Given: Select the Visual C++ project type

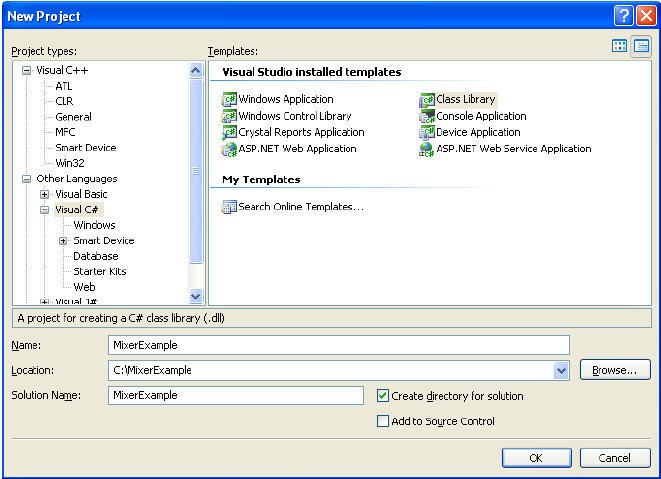Looking at the screenshot, I should (62, 70).
